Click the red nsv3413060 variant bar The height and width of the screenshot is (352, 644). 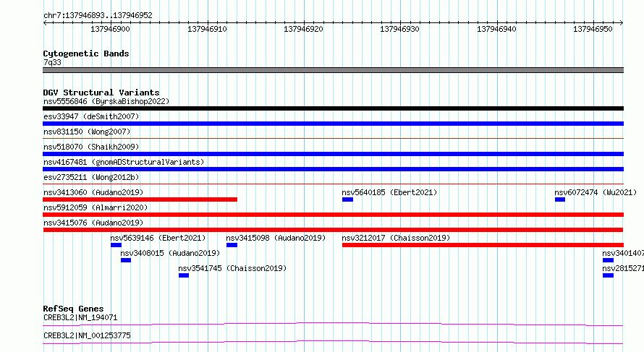pyautogui.click(x=140, y=199)
